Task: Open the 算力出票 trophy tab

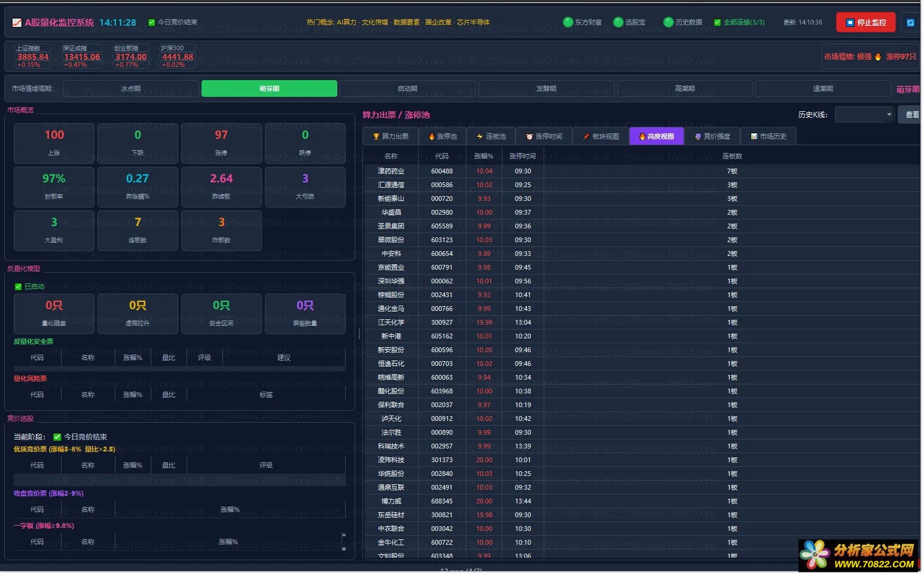Action: [x=391, y=136]
